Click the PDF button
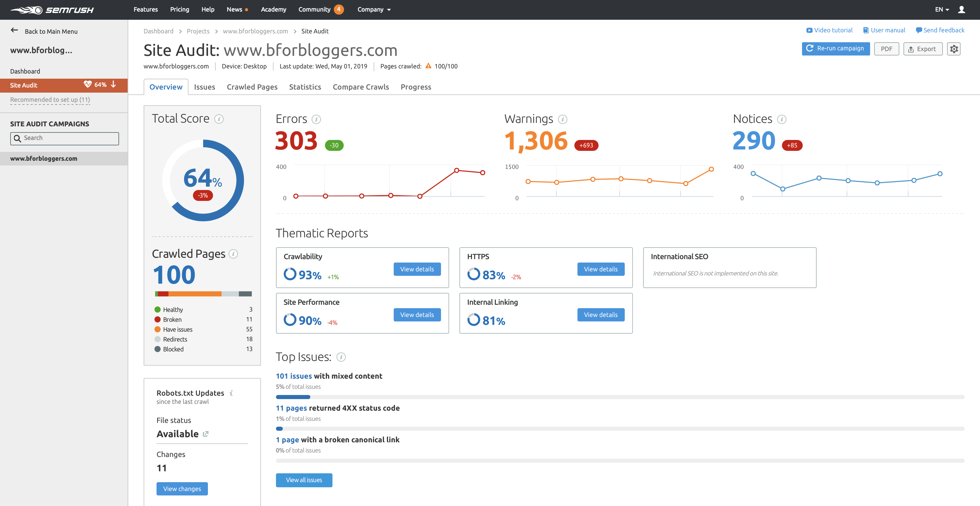980x506 pixels. pyautogui.click(x=886, y=49)
